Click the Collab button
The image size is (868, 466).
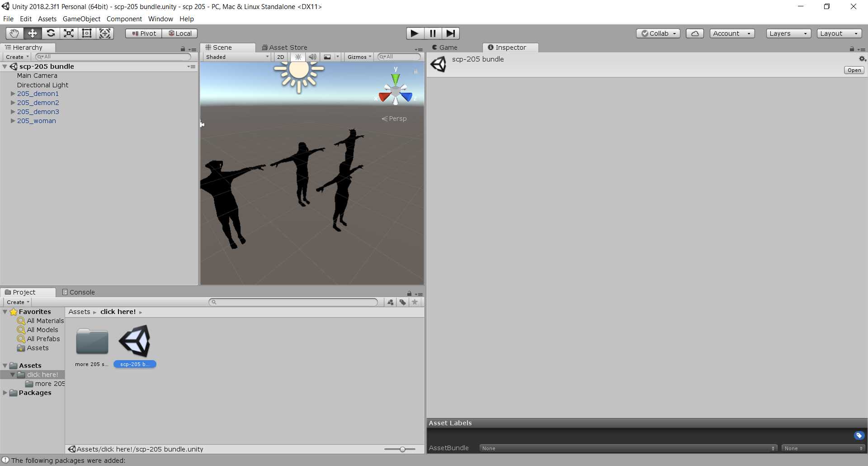658,33
